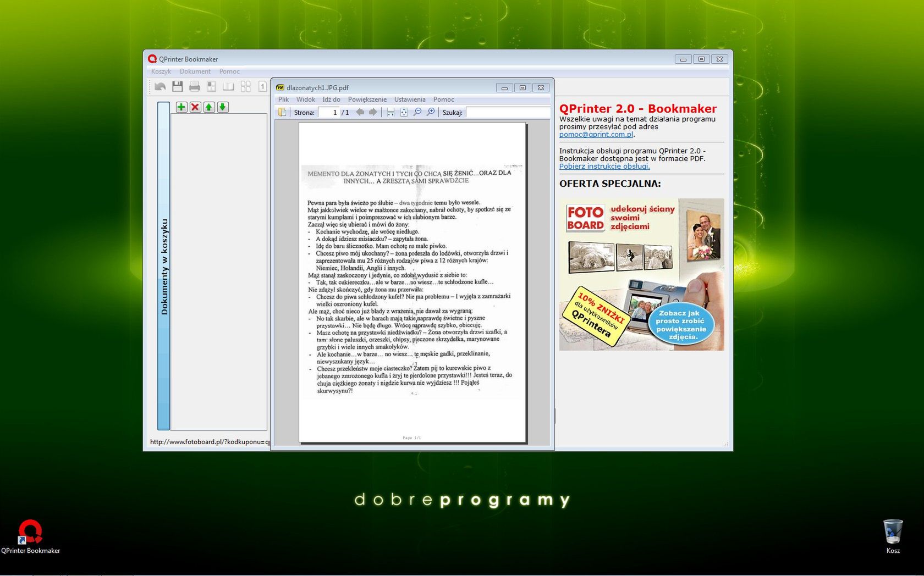Image resolution: width=924 pixels, height=576 pixels.
Task: Toggle the sidebar icon in the PDF viewer
Action: 282,112
